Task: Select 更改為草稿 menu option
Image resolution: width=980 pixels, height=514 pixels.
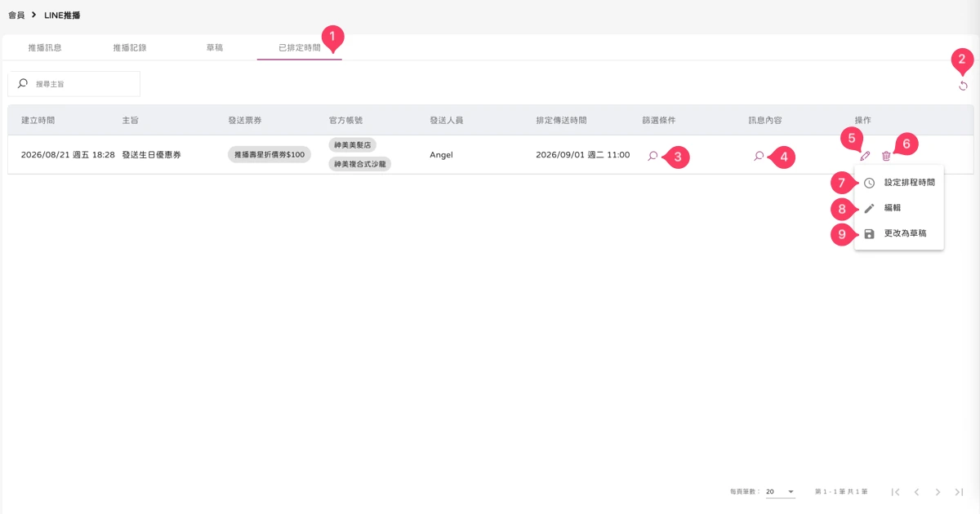Action: (899, 233)
